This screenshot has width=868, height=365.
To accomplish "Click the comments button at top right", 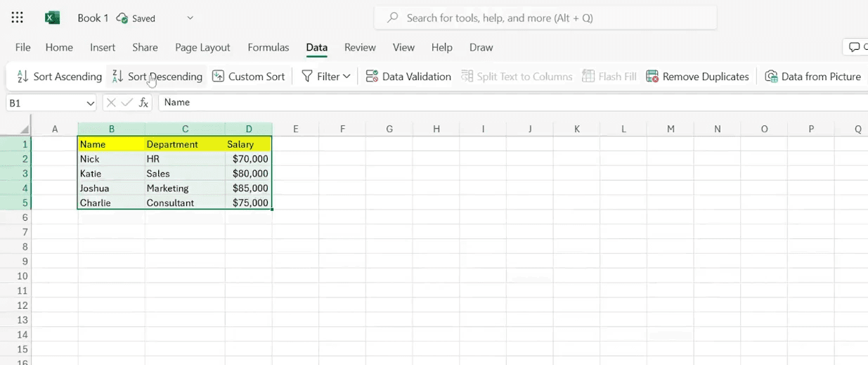I will (855, 47).
